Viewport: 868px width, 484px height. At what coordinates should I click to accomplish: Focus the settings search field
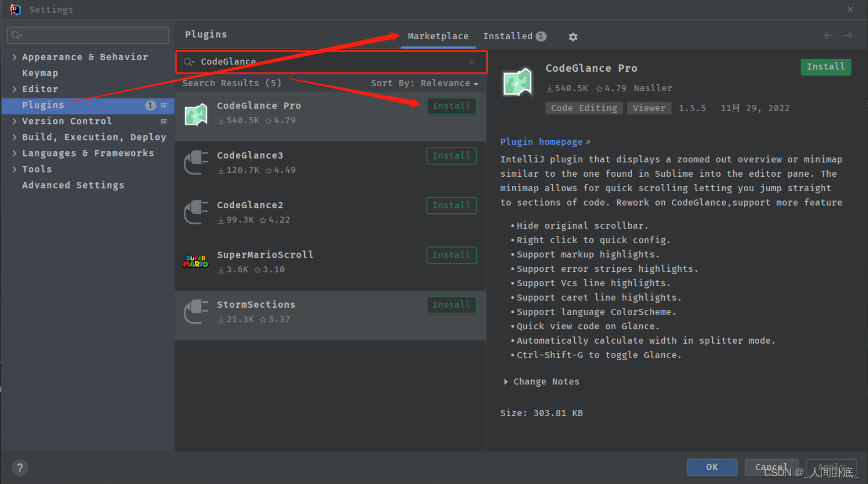88,35
